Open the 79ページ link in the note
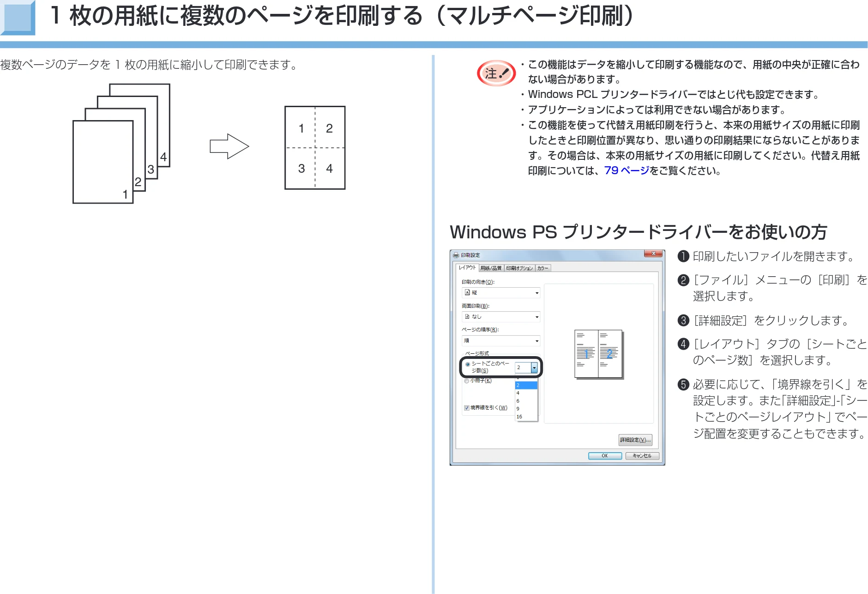The height and width of the screenshot is (594, 868). pos(627,170)
